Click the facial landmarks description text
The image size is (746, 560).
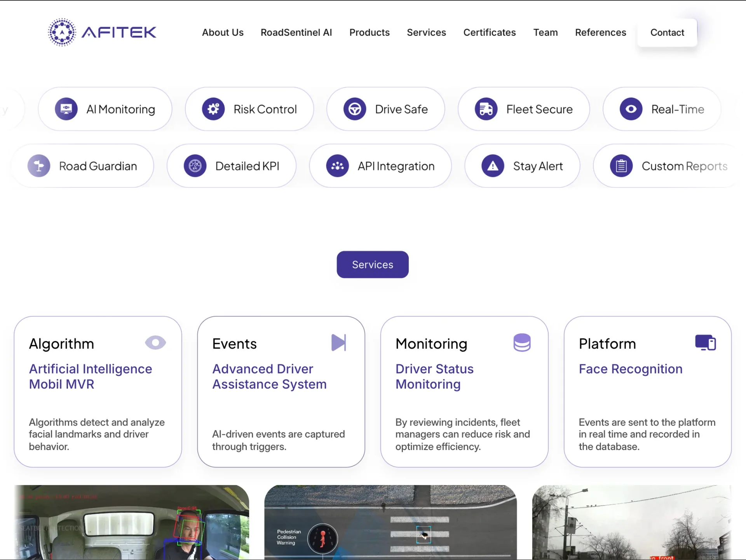coord(97,434)
